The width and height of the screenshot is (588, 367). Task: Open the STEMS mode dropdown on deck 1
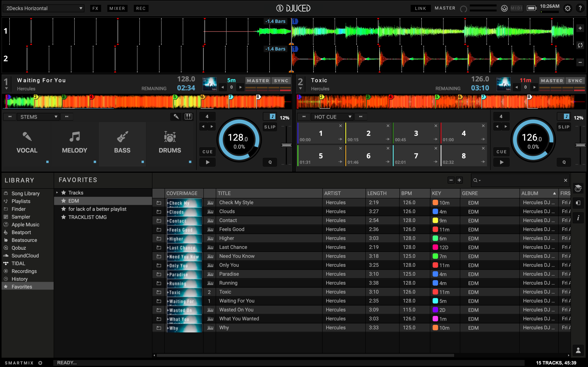(x=38, y=116)
